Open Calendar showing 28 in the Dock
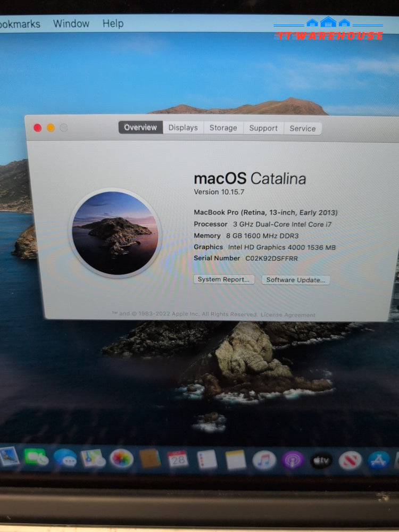The width and height of the screenshot is (399, 532). click(x=178, y=460)
